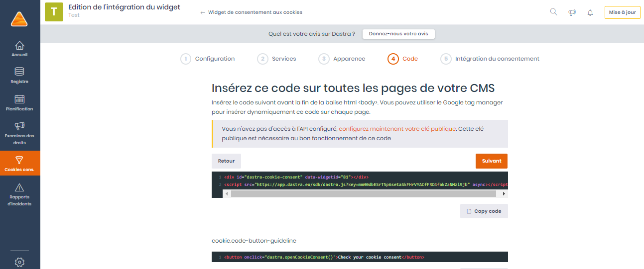Click the Edition de l'intégration du widget title
The height and width of the screenshot is (269, 644).
click(x=124, y=7)
